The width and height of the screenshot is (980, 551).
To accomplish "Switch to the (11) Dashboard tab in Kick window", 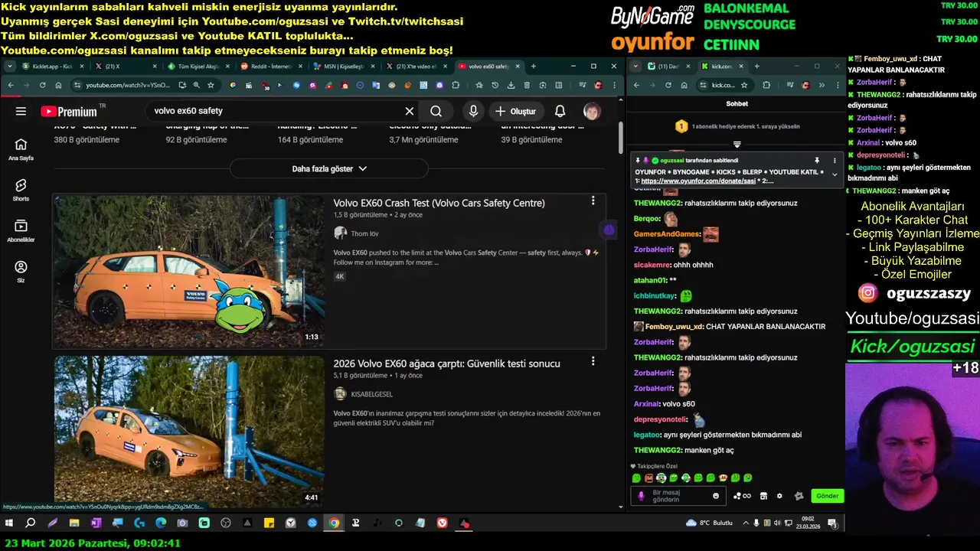I will coord(670,67).
